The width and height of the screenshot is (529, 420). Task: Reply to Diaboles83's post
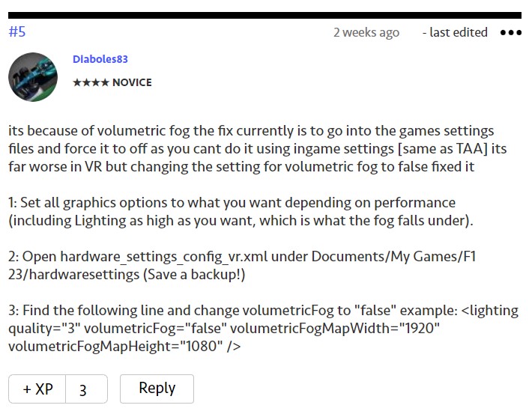click(x=157, y=389)
